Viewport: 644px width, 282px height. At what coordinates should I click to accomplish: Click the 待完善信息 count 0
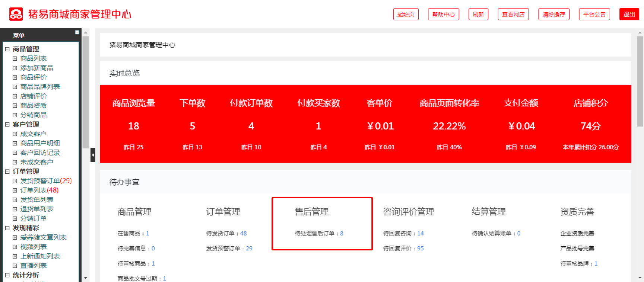(153, 249)
